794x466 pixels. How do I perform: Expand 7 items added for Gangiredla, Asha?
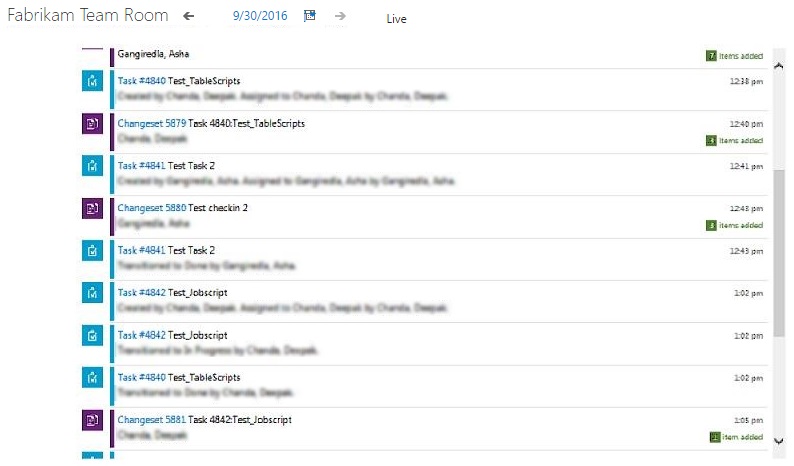(735, 56)
